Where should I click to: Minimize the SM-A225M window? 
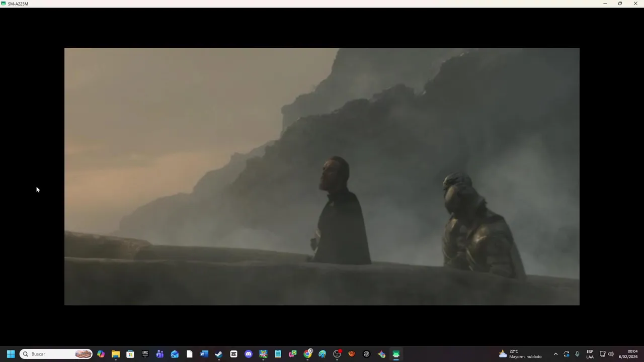605,4
